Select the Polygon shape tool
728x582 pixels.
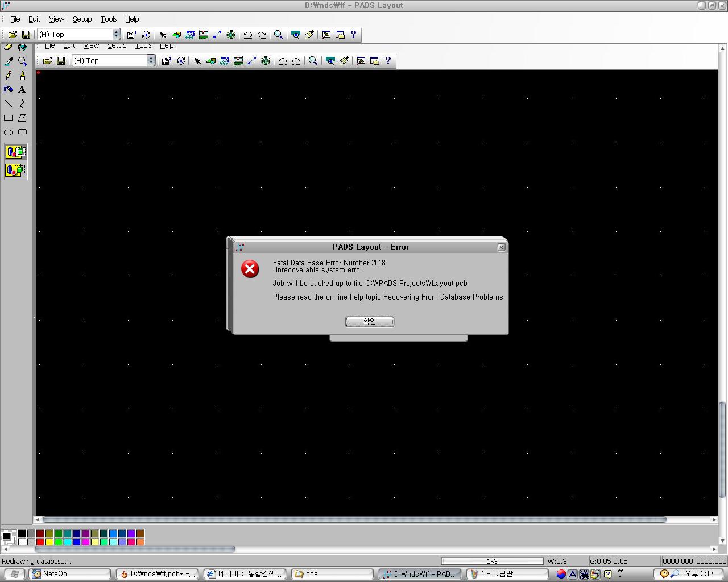coord(22,118)
